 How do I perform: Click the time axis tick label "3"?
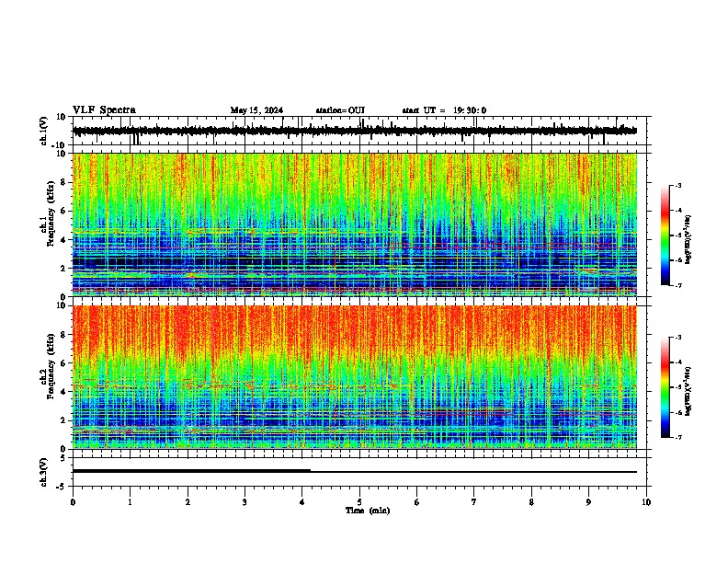245,502
